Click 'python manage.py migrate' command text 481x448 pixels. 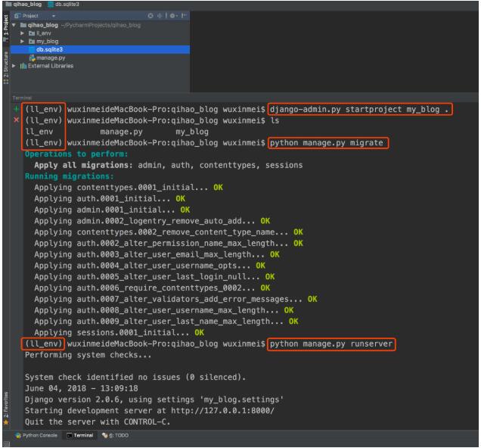pyautogui.click(x=327, y=143)
